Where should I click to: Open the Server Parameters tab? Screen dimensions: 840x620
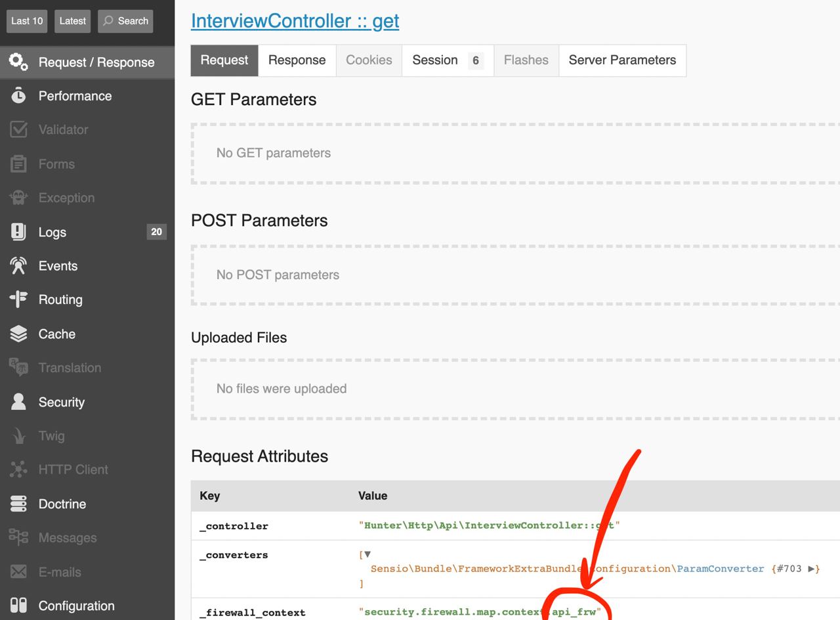[622, 60]
